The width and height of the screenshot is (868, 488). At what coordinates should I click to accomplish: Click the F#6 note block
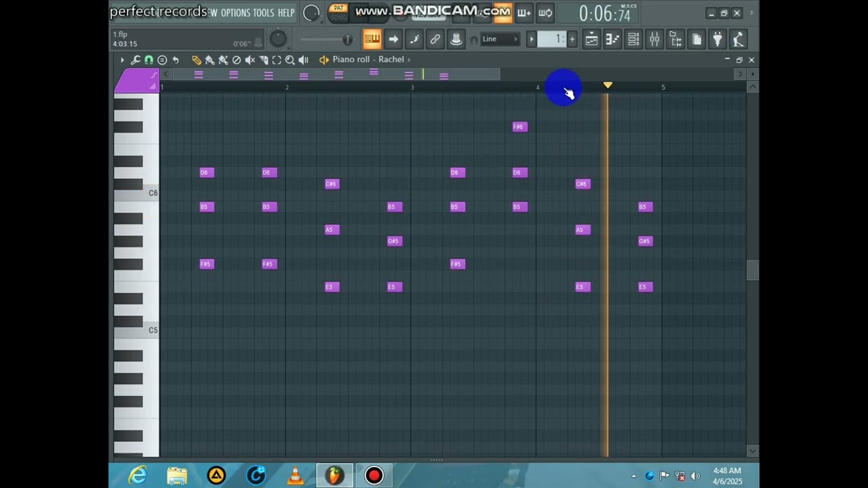point(519,127)
